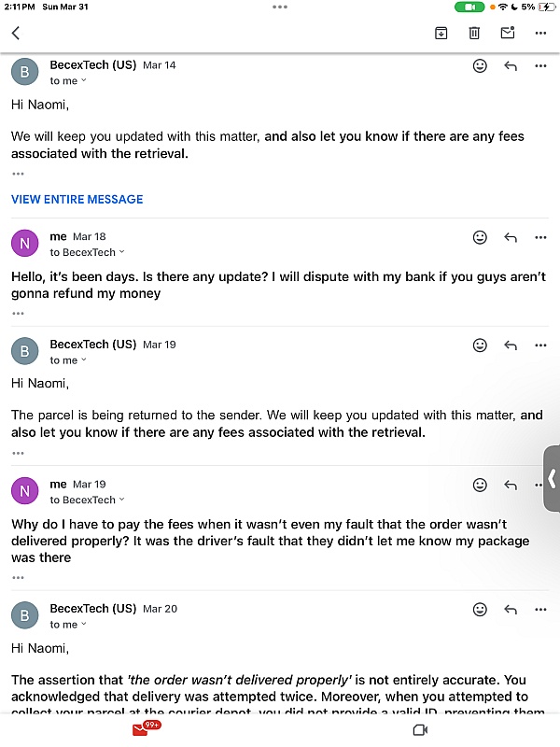Show trimmed content under Mar 18 message
Viewport: 560px width, 747px height.
(x=18, y=313)
